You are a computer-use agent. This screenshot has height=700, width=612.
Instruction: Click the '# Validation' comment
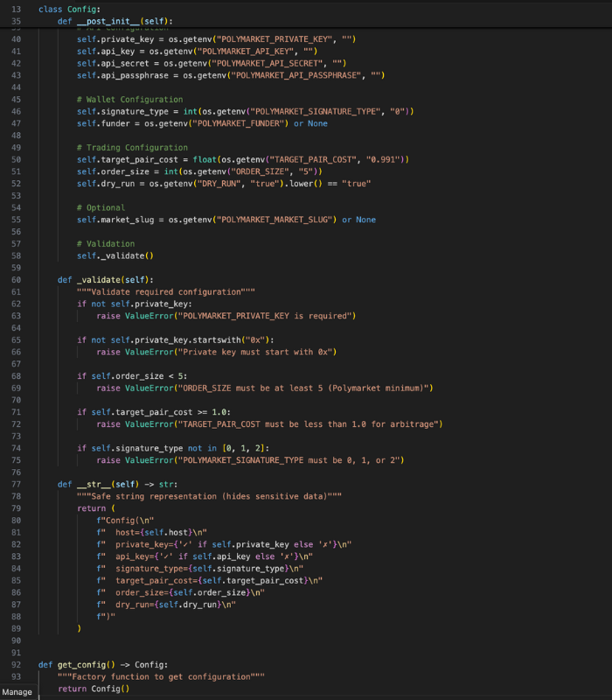coord(106,244)
